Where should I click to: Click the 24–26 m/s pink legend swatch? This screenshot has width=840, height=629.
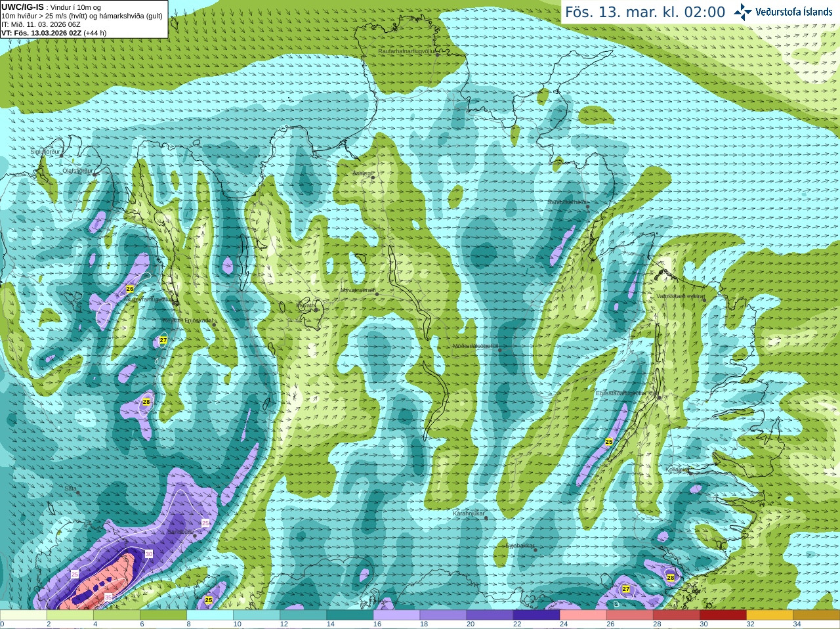[583, 615]
